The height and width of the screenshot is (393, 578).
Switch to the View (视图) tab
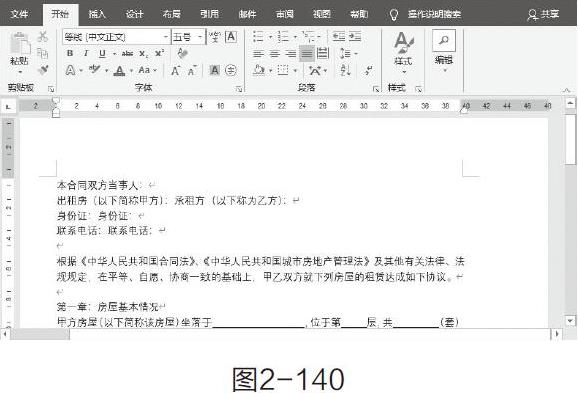(322, 14)
